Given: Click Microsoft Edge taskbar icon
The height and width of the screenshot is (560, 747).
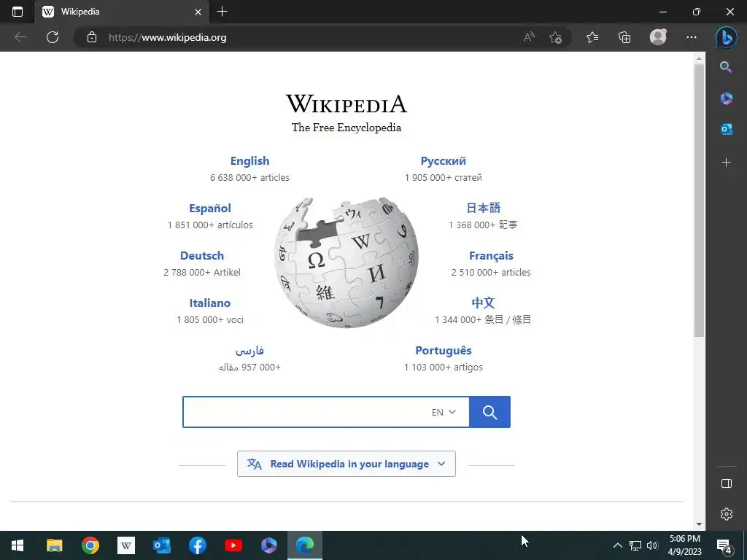Looking at the screenshot, I should (x=305, y=545).
